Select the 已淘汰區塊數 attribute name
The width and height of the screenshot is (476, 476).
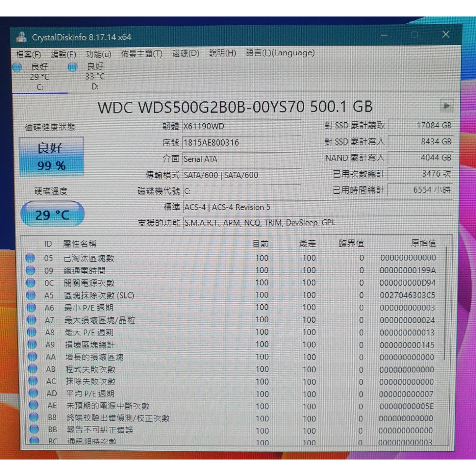[89, 258]
